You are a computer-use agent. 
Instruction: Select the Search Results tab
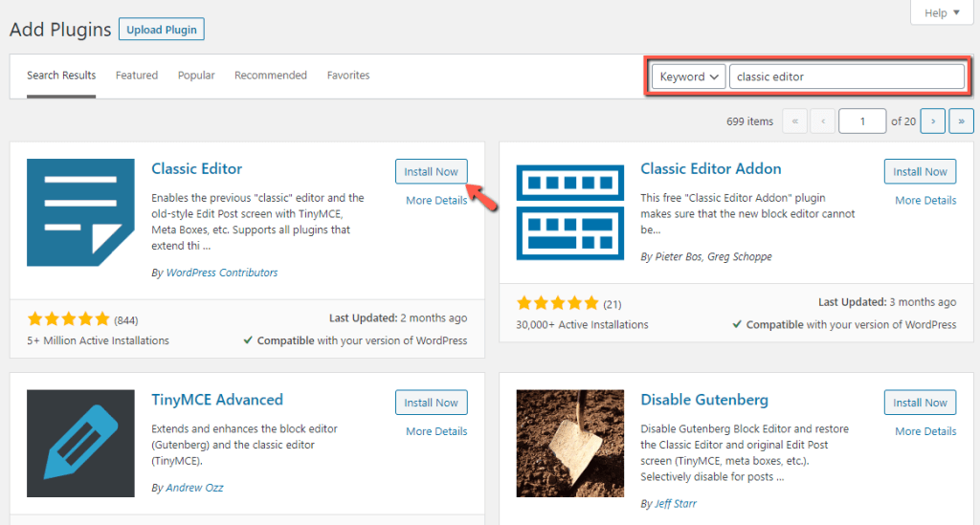tap(61, 75)
